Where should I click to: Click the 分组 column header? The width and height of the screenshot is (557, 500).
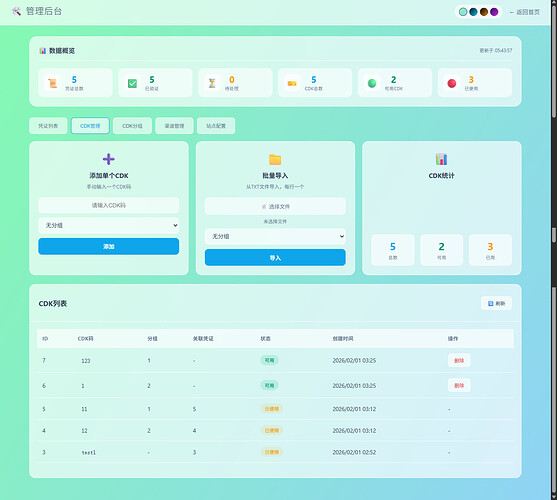[x=152, y=339]
